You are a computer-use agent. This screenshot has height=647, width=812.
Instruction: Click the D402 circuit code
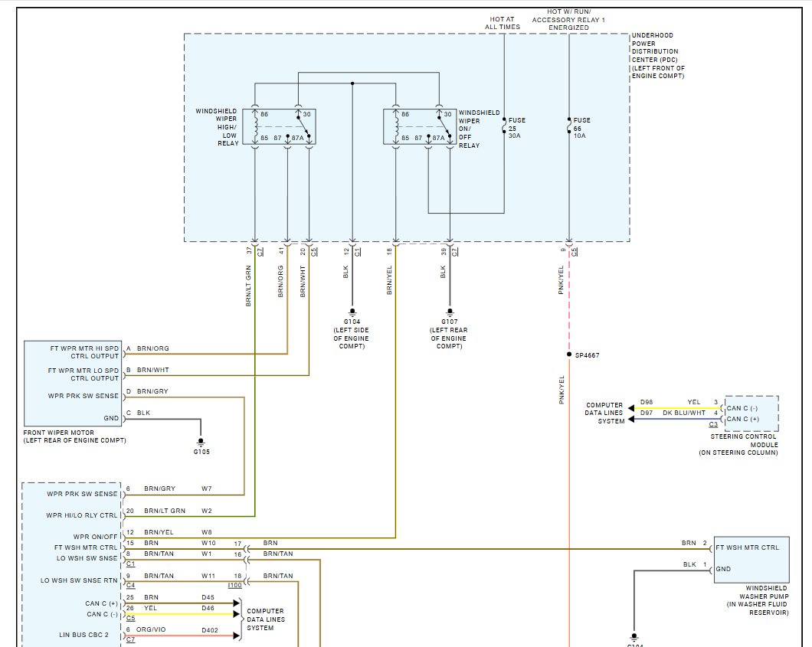click(210, 630)
